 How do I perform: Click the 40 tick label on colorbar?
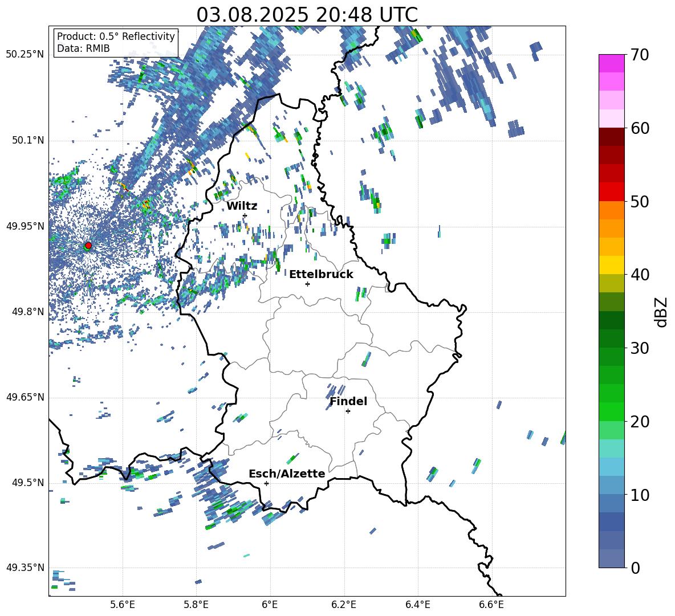coord(640,275)
